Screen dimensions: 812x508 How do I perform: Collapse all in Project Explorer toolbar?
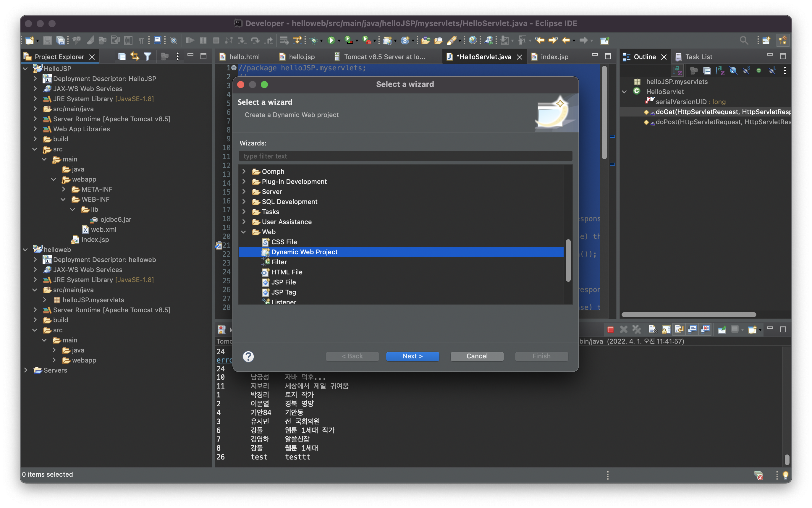click(x=122, y=56)
